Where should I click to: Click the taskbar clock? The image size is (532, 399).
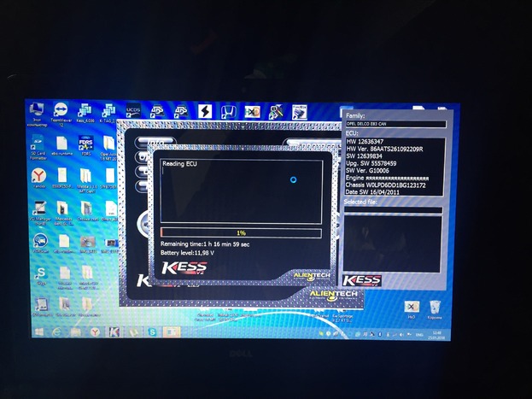pyautogui.click(x=437, y=331)
